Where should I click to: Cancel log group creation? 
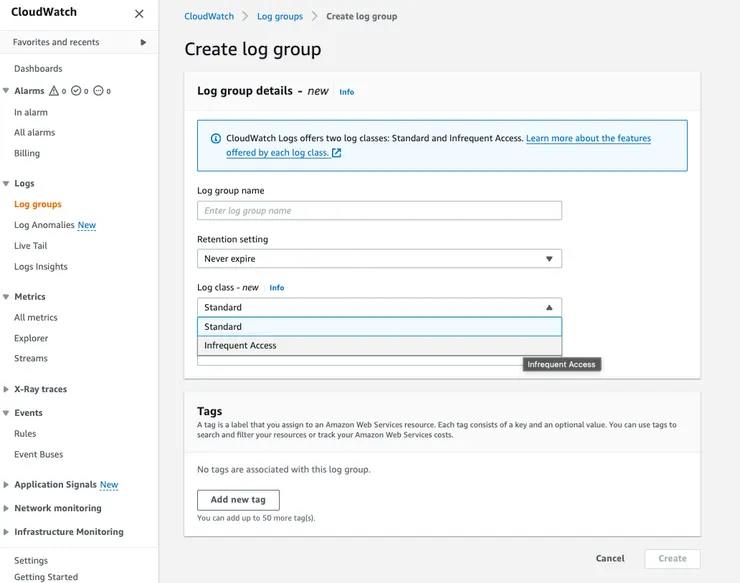pos(610,559)
